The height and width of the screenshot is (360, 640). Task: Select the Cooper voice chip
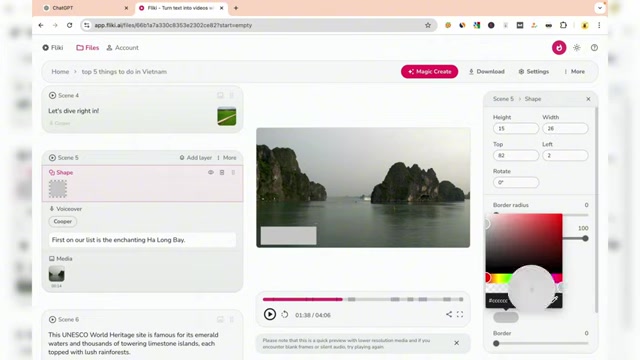point(62,221)
